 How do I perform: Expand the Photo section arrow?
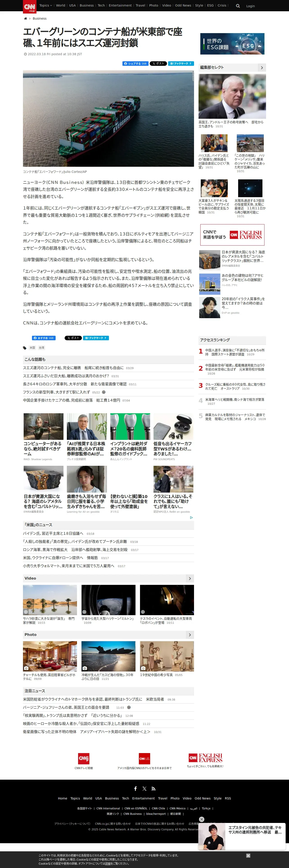click(190, 635)
